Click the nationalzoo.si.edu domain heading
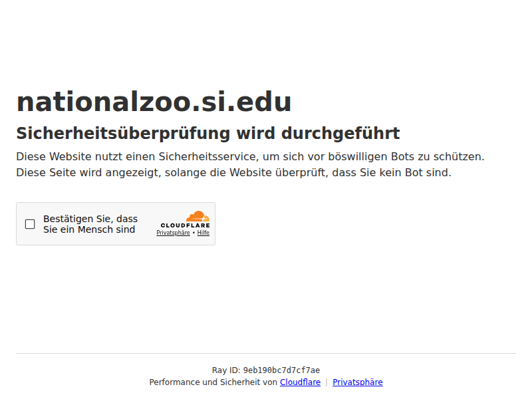 click(x=154, y=102)
